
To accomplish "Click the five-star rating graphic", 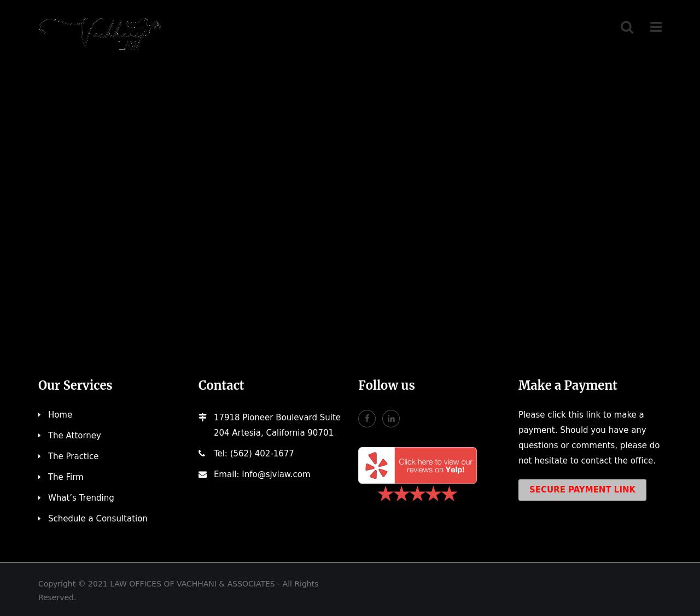I will (417, 494).
